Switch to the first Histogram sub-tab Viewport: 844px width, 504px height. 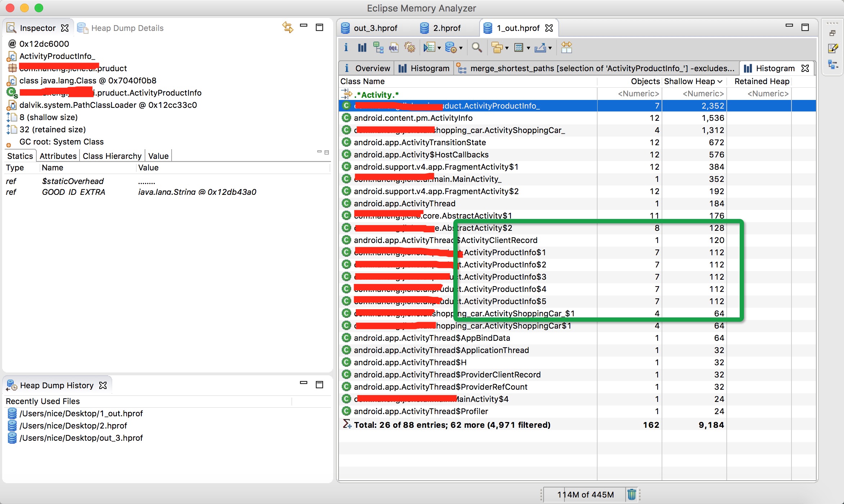[425, 68]
